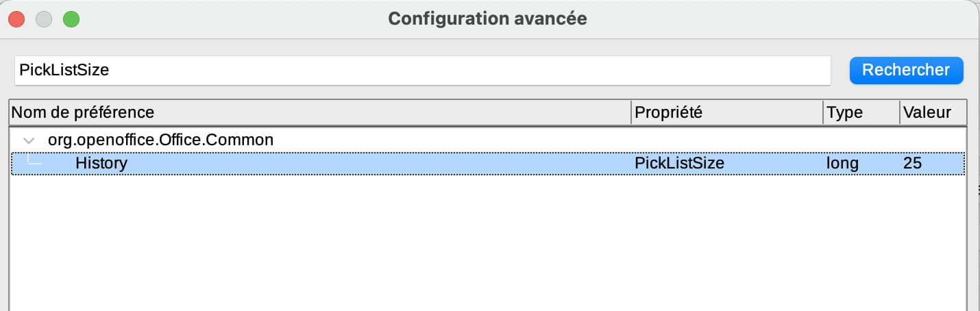Screen dimensions: 980x311
Task: Click divider between Nom de préférence and Propriété
Action: [631, 112]
